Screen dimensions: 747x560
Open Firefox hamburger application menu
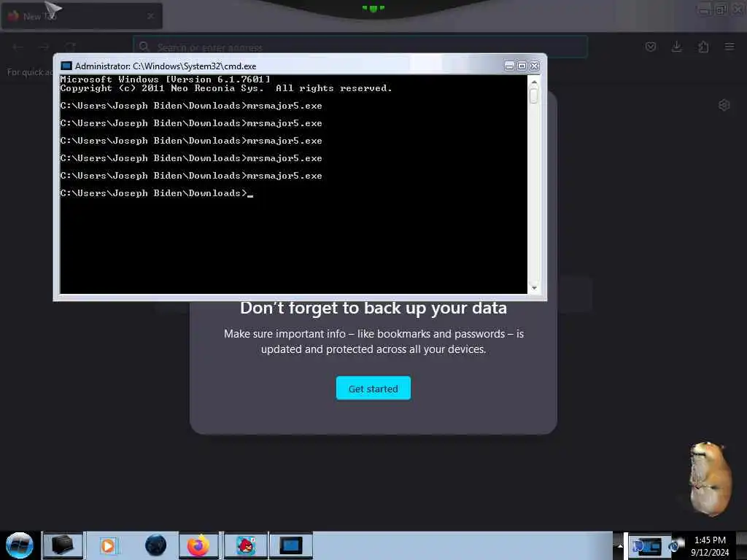tap(729, 47)
